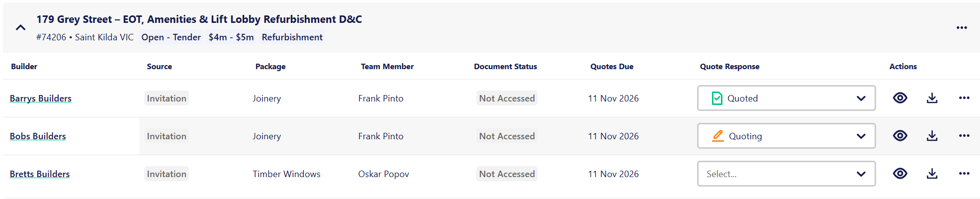Sort by Document Status column header
Viewport: 980px width, 199px height.
pyautogui.click(x=505, y=66)
